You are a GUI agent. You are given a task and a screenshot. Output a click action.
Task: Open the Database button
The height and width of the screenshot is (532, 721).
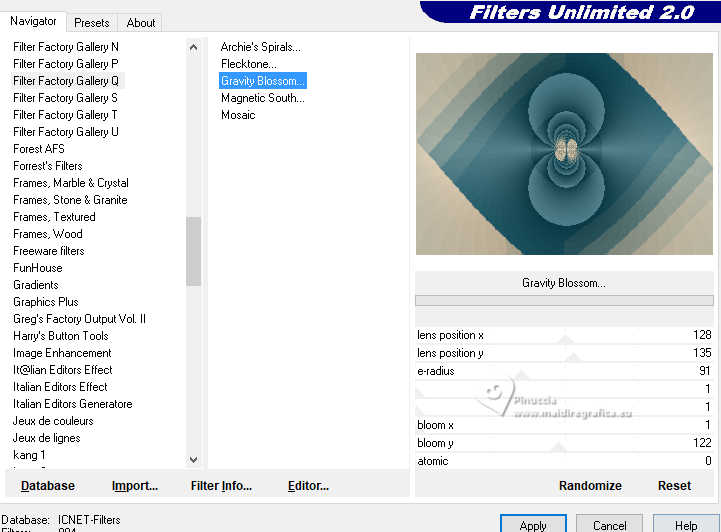pos(48,486)
